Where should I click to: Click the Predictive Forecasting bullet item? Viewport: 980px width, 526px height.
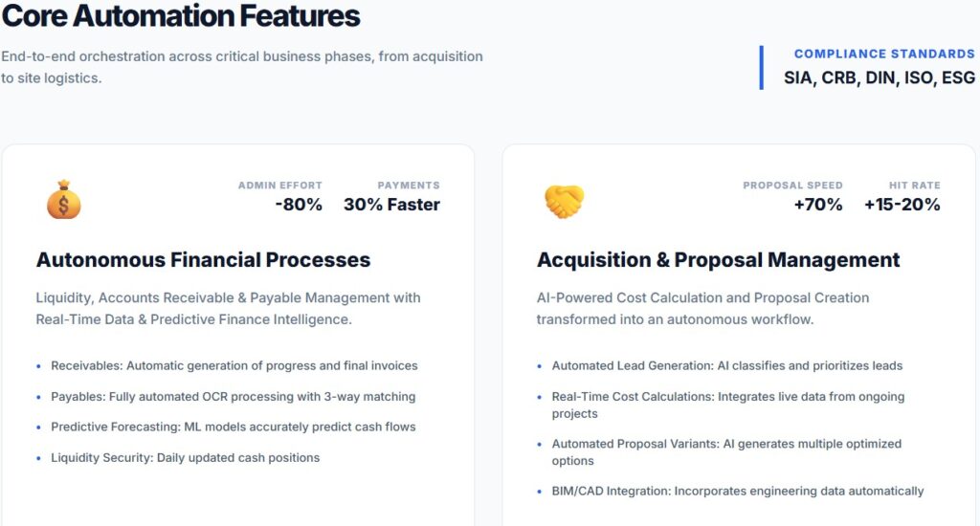pyautogui.click(x=233, y=427)
